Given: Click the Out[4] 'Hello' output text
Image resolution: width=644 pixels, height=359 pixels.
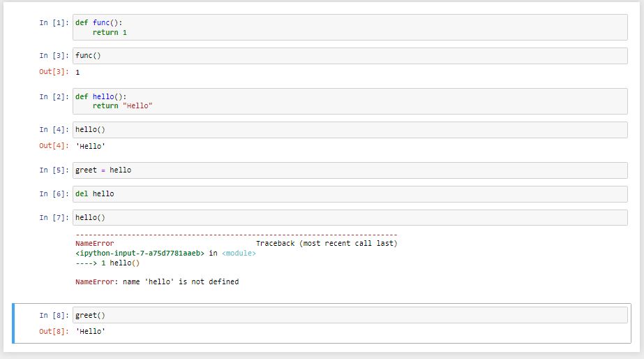Looking at the screenshot, I should tap(90, 146).
